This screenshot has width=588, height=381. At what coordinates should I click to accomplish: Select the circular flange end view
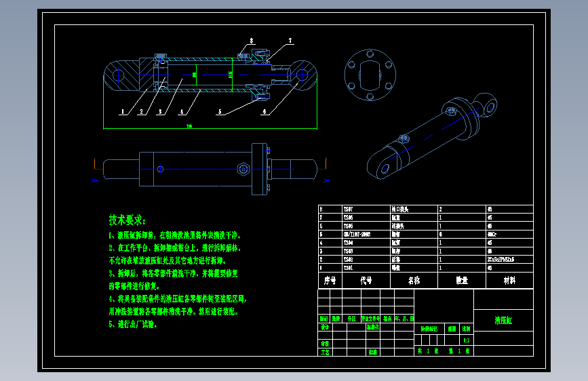[370, 75]
